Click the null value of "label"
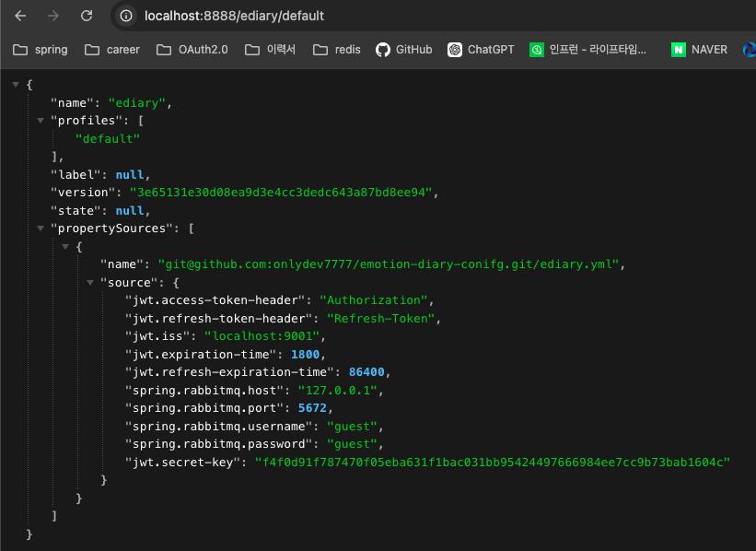 130,175
